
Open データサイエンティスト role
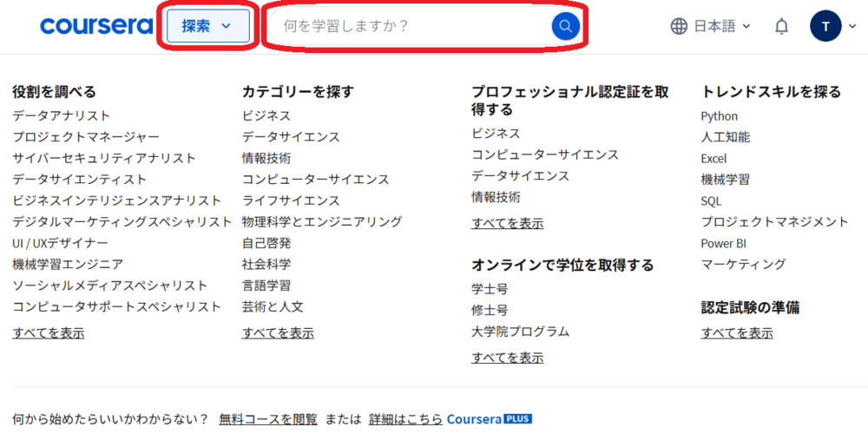[80, 180]
